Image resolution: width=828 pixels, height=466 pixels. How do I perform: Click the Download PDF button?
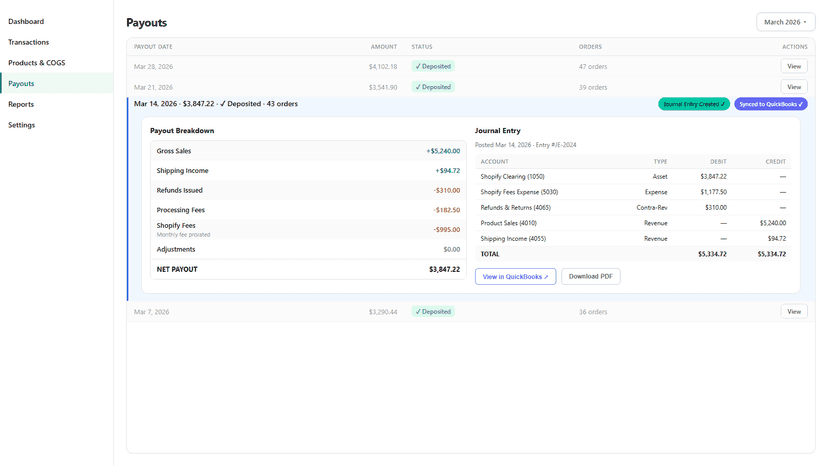[x=590, y=276]
